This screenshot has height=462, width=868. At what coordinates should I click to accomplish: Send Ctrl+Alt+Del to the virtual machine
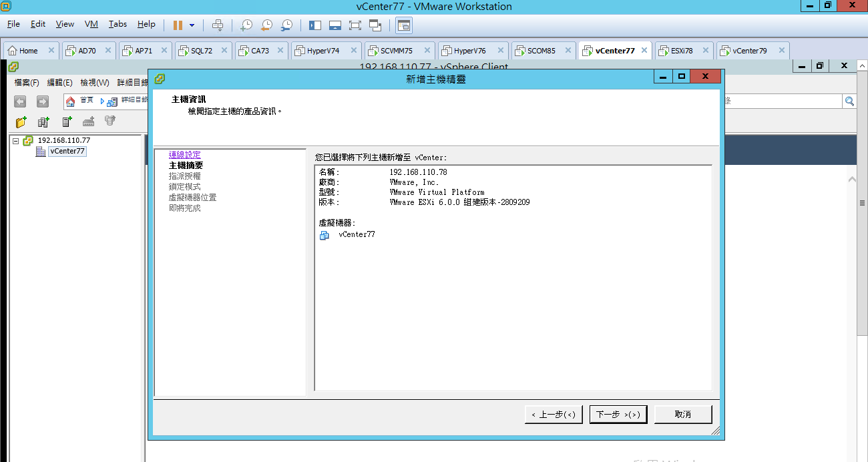point(218,25)
